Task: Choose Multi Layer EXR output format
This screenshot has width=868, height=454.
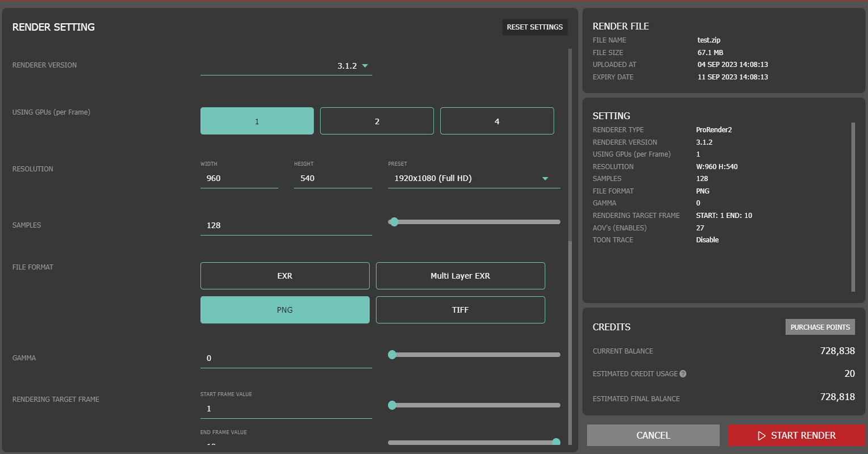Action: click(x=460, y=276)
